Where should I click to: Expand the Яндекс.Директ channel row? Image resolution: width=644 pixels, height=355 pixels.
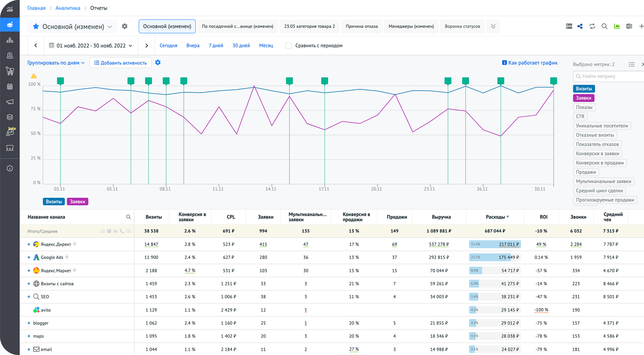(29, 244)
